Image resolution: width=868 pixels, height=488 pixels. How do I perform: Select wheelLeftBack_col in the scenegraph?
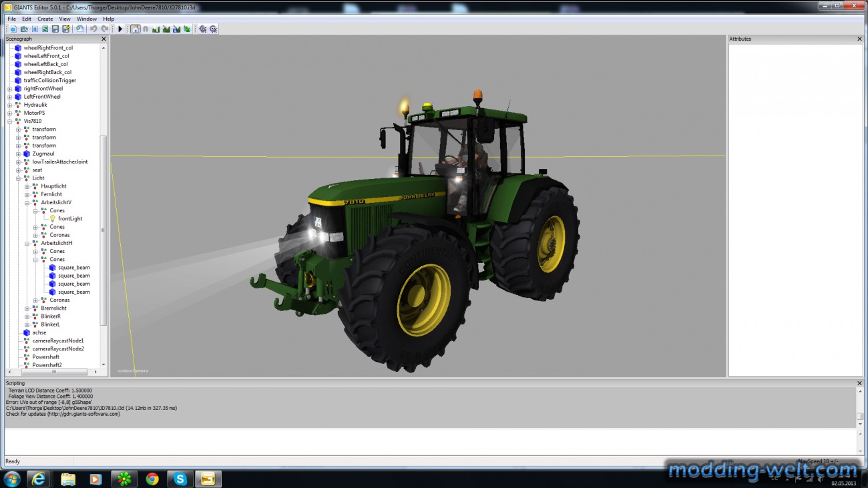click(46, 64)
